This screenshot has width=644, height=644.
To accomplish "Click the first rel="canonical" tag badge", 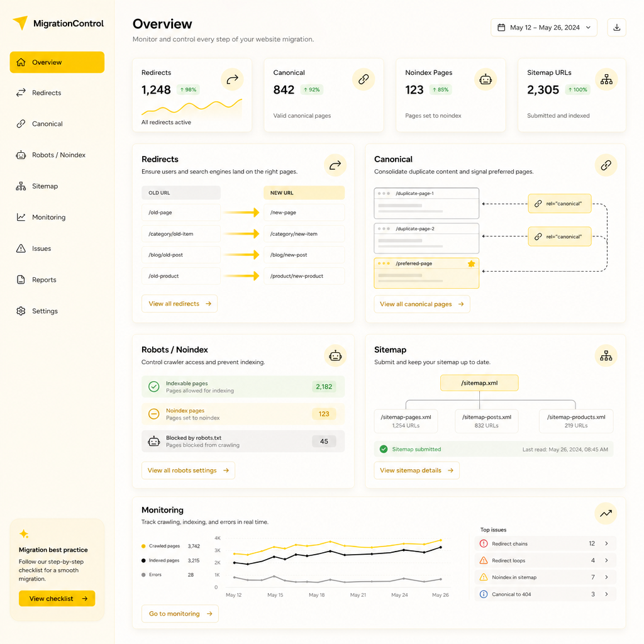I will click(x=559, y=203).
